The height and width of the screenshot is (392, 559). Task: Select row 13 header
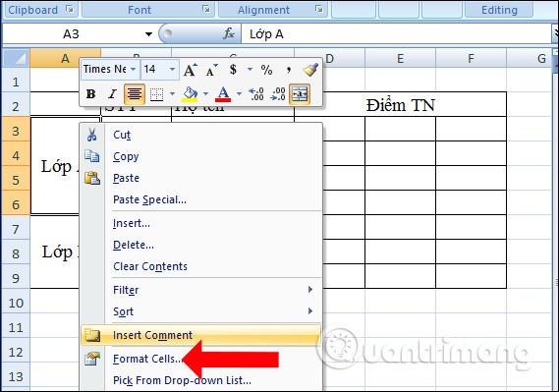(x=16, y=376)
